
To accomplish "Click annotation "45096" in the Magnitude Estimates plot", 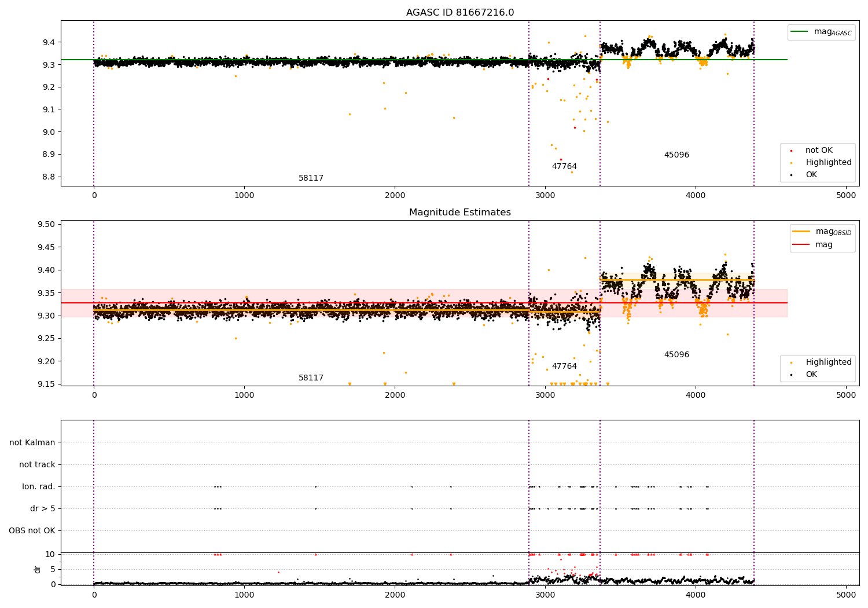I will tap(676, 355).
